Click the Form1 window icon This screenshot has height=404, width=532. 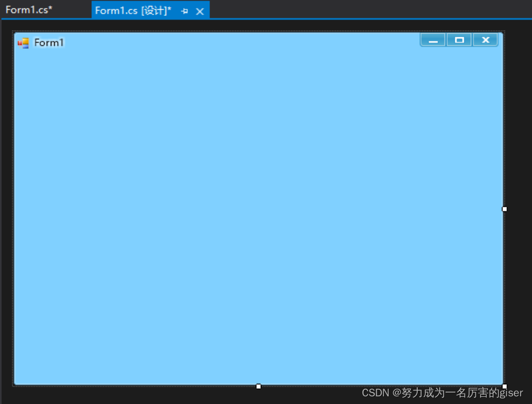coord(24,43)
